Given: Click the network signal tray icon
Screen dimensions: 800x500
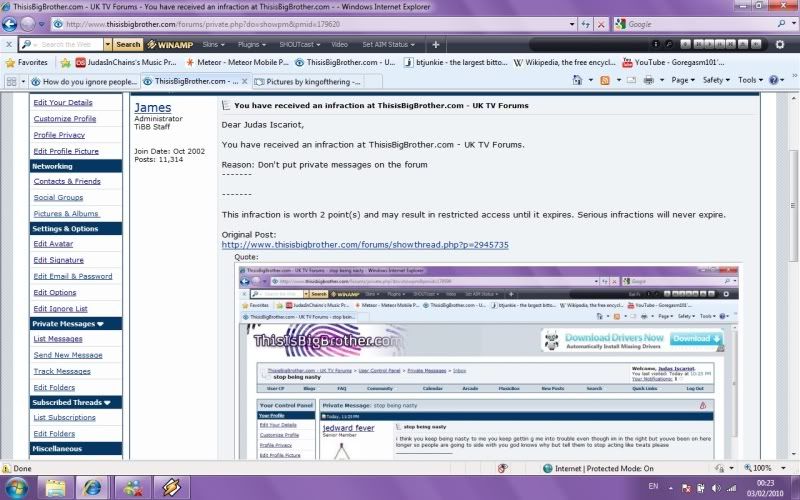Looking at the screenshot, I should coord(732,488).
